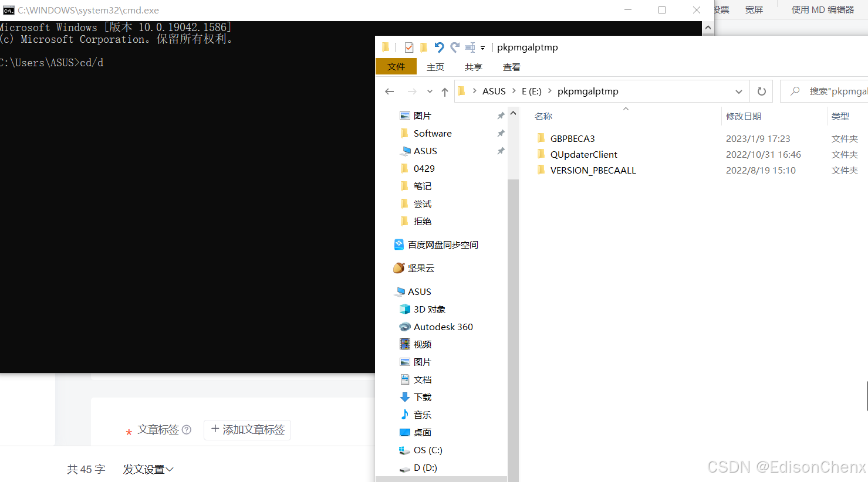Image resolution: width=868 pixels, height=482 pixels.
Task: Click the undo arrow in Explorer quick access toolbar
Action: (x=439, y=47)
